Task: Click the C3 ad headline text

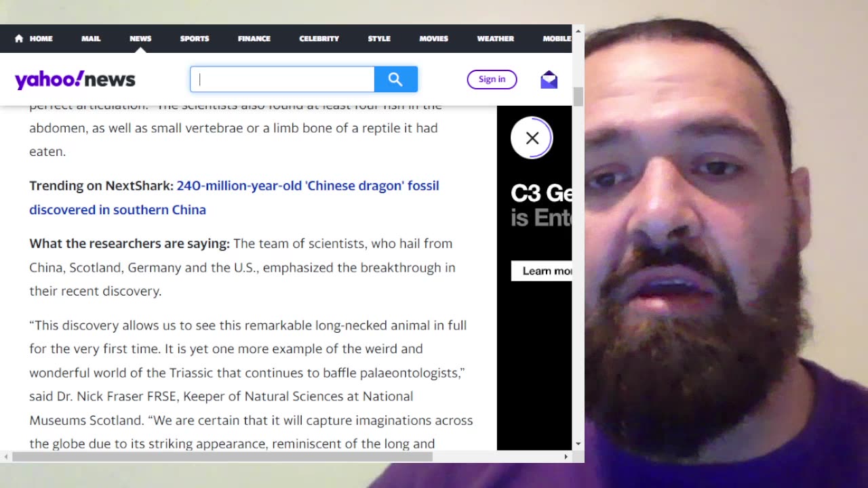Action: (541, 193)
